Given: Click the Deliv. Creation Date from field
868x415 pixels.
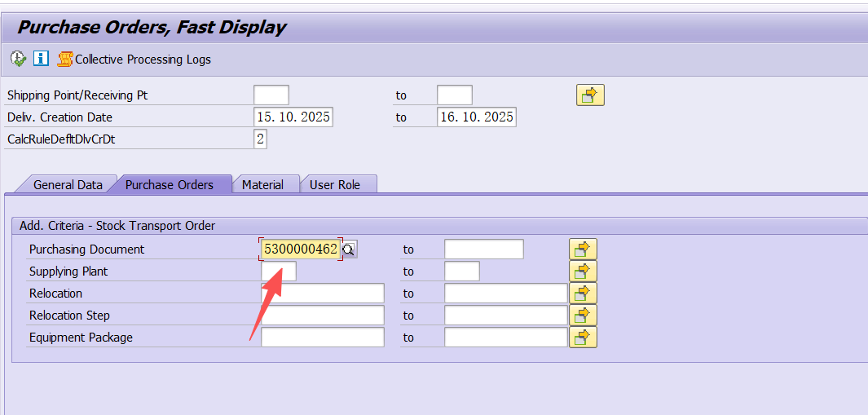Looking at the screenshot, I should 293,117.
